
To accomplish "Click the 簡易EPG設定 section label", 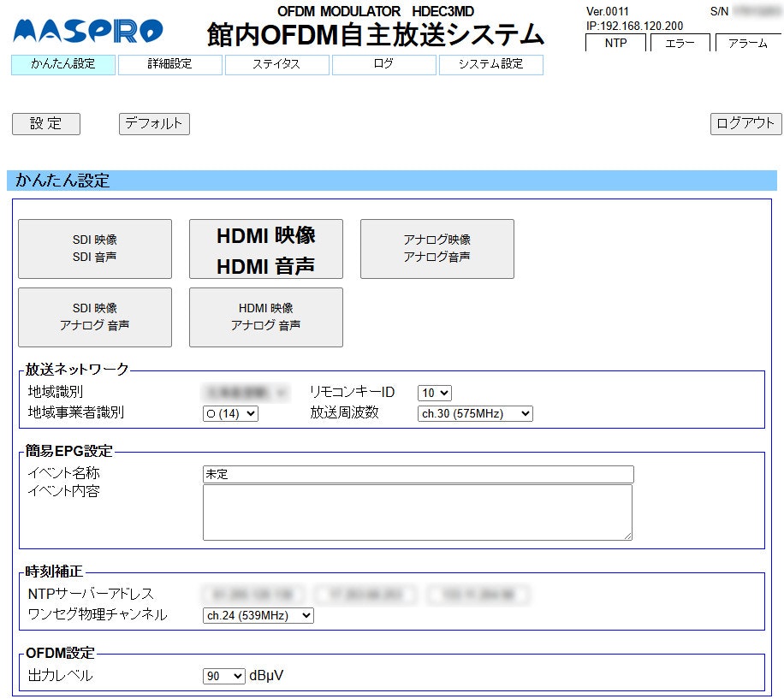I will 69,451.
